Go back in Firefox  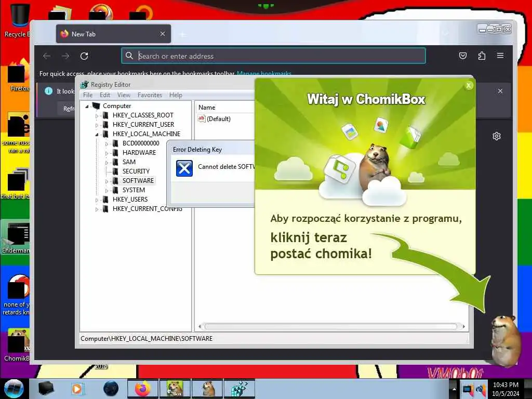[x=47, y=56]
